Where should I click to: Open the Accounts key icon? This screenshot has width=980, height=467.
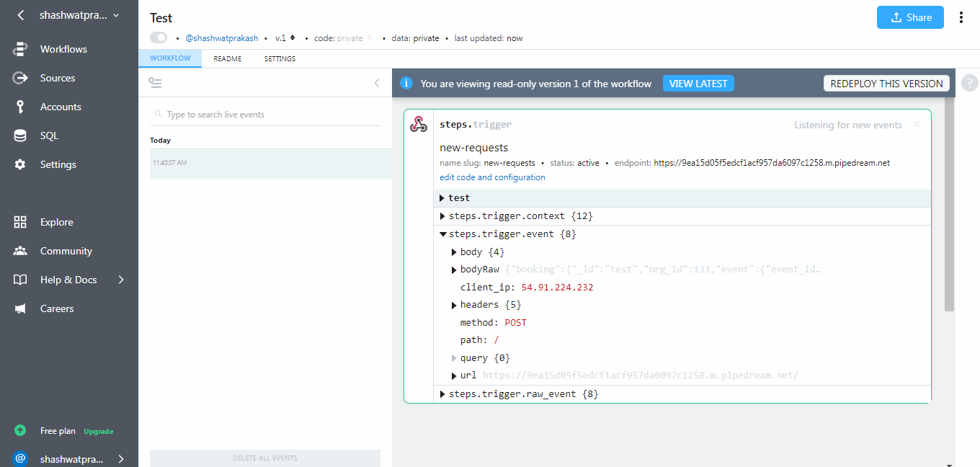[x=20, y=107]
